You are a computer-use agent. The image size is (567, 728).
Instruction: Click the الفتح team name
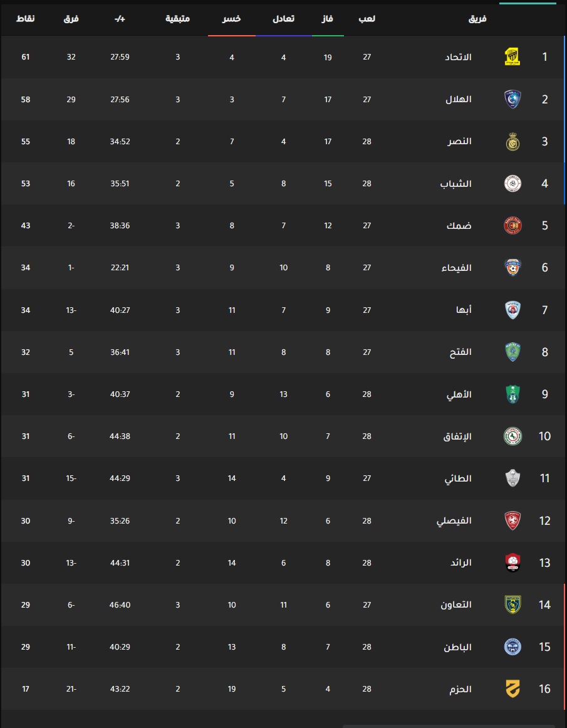[x=460, y=352]
